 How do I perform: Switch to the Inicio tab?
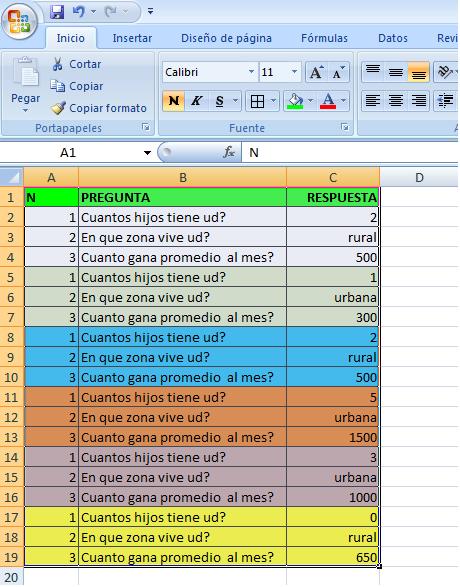70,38
